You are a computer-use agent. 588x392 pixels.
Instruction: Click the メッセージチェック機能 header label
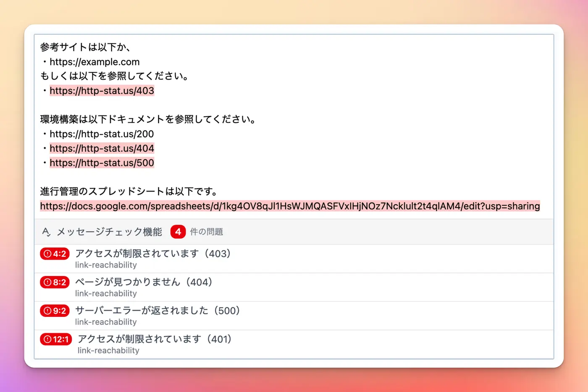click(109, 232)
